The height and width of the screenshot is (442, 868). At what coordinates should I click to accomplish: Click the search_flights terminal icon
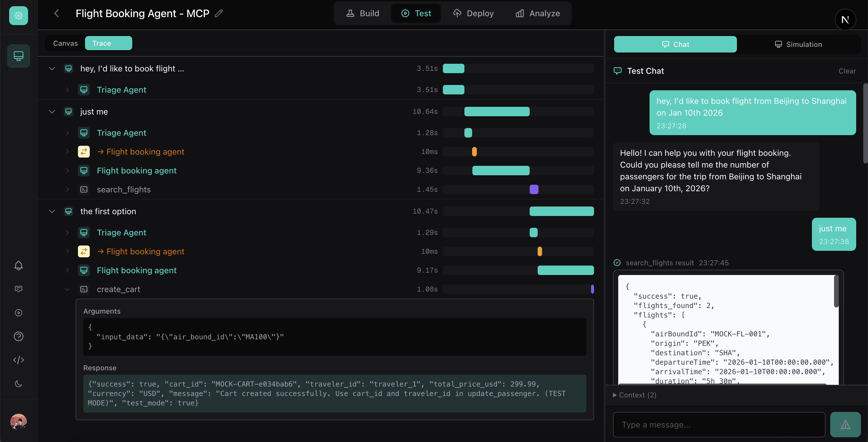coord(84,189)
